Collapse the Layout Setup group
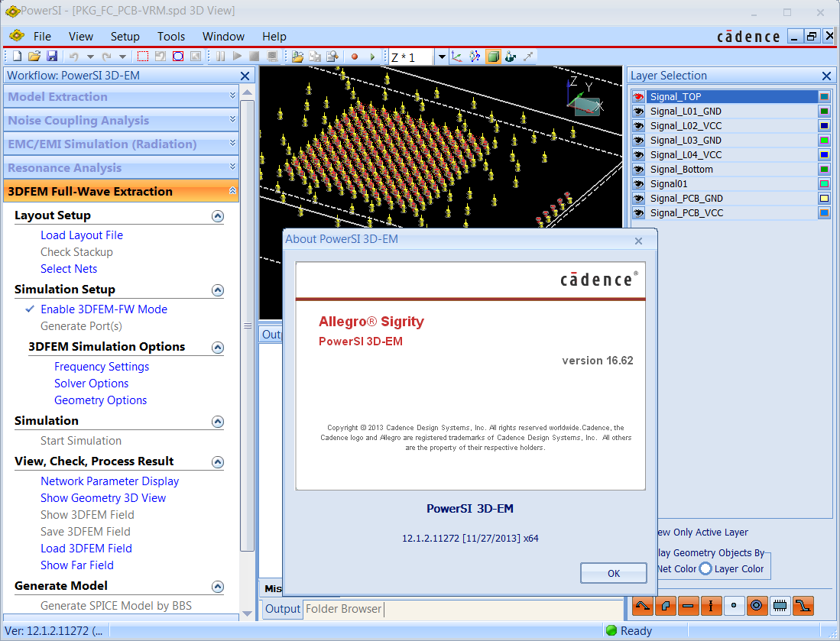The height and width of the screenshot is (641, 840). click(x=218, y=216)
